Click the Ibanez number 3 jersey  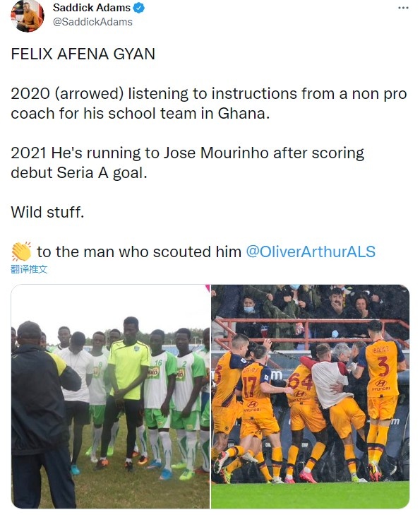pos(380,399)
